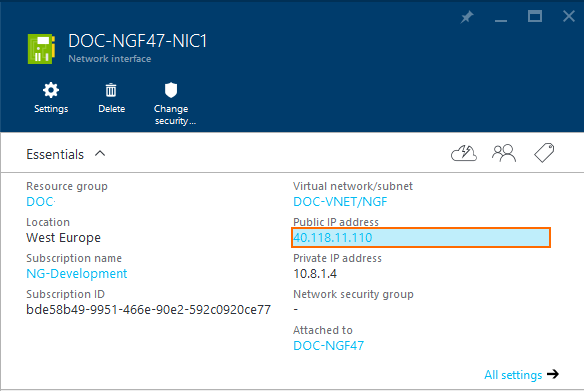
Task: Open quick start cloud lightning icon
Action: coord(464,153)
